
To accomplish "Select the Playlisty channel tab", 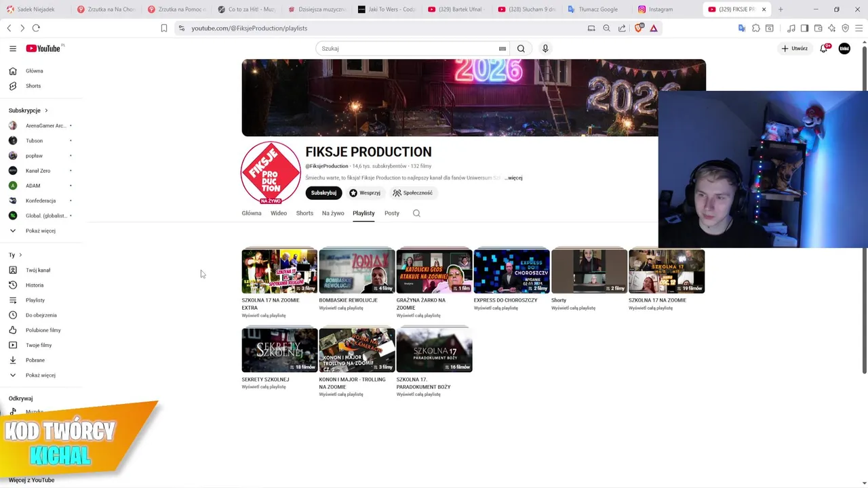I will 363,213.
